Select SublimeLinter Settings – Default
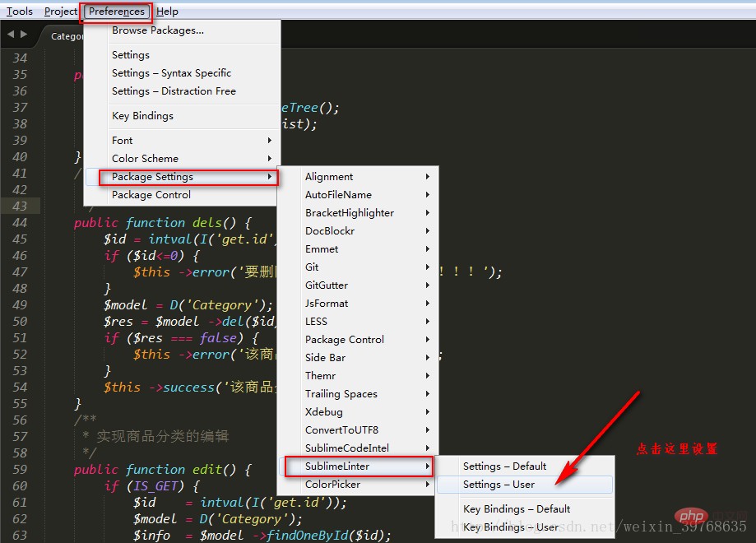The height and width of the screenshot is (543, 756). (525, 466)
